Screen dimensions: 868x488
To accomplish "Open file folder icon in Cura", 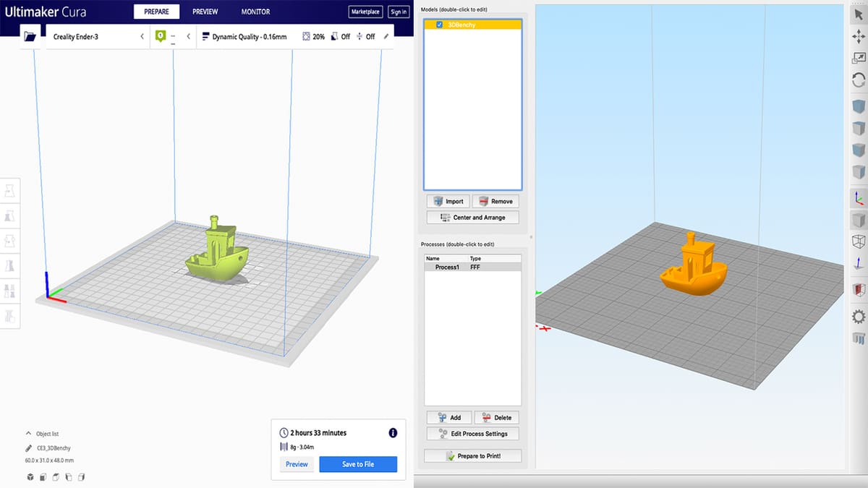I will [x=30, y=36].
